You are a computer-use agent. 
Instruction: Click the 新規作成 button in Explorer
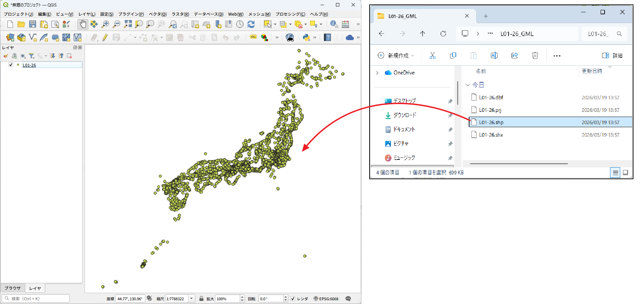click(x=396, y=56)
